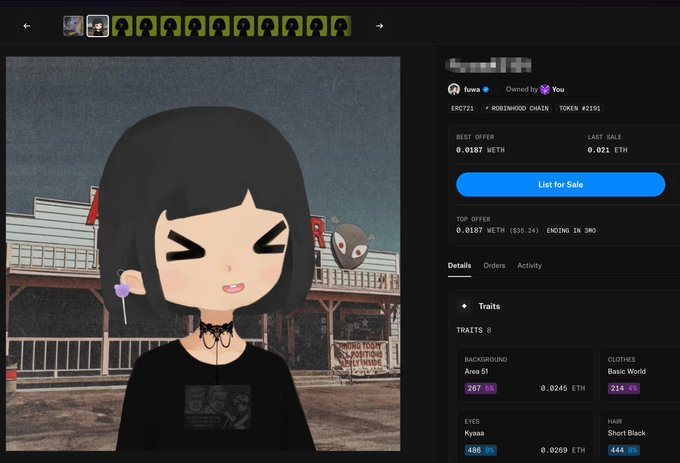Screen dimensions: 680x463
Task: Select the highlighted black-haired character thumbnail
Action: (x=98, y=26)
